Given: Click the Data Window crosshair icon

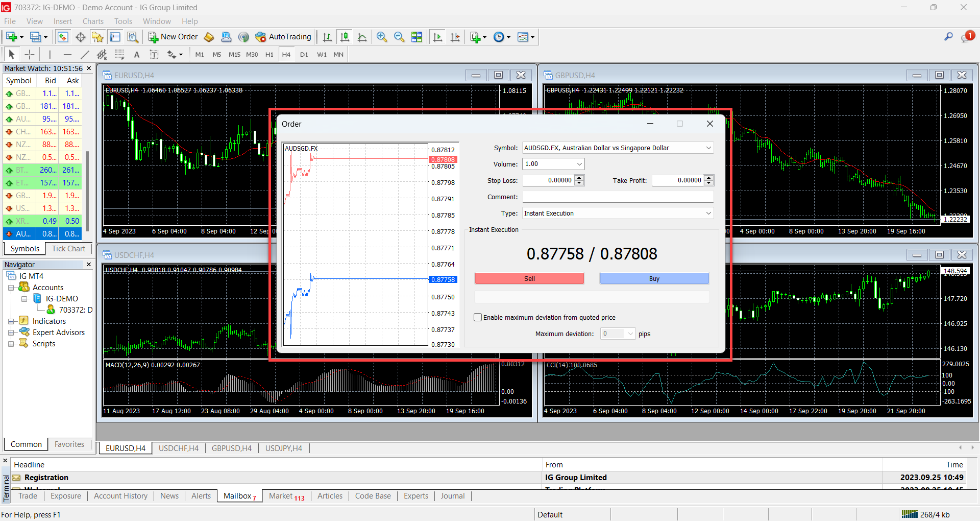Looking at the screenshot, I should point(80,37).
